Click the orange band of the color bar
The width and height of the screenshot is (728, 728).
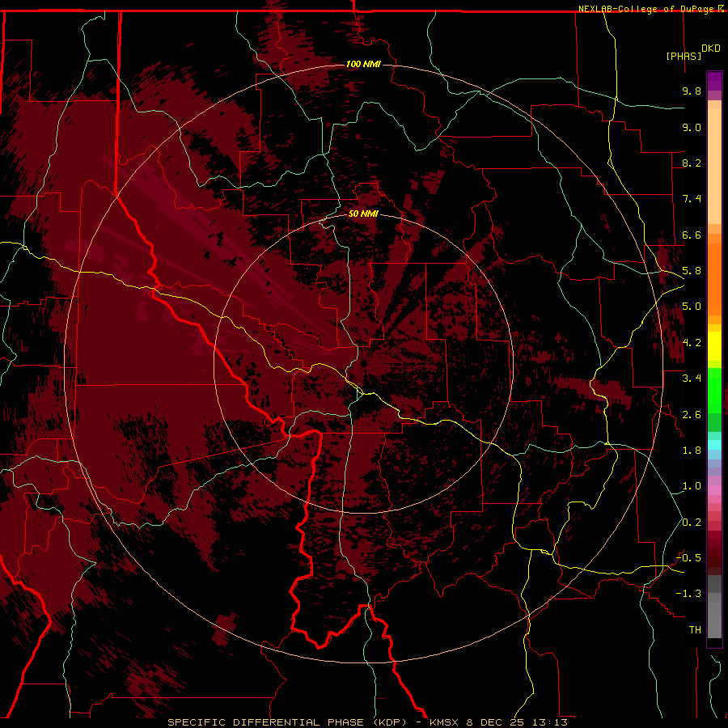coord(714,278)
